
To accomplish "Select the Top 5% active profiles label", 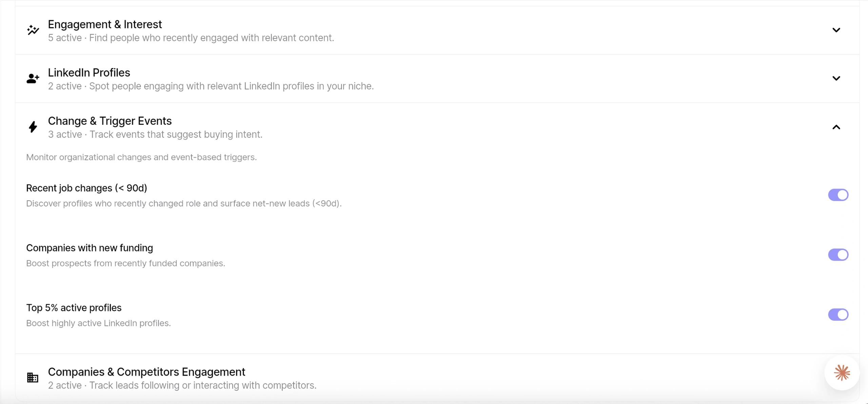I will [x=74, y=308].
